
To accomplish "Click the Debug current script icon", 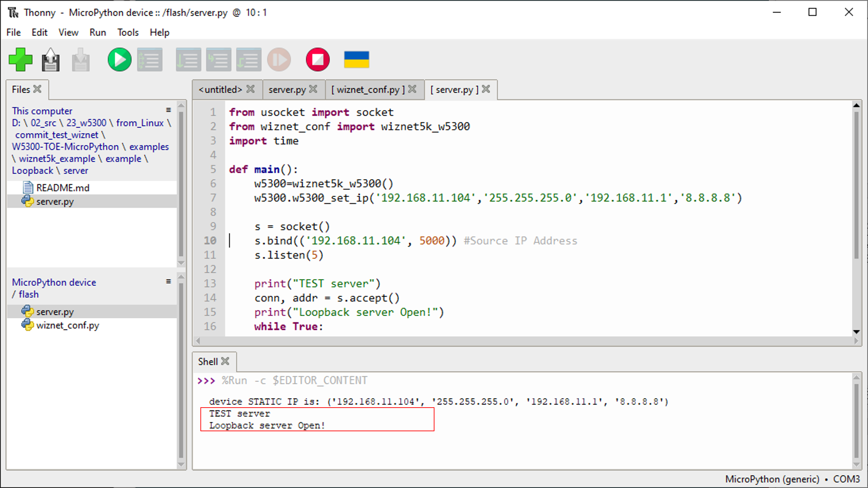I will [x=150, y=60].
